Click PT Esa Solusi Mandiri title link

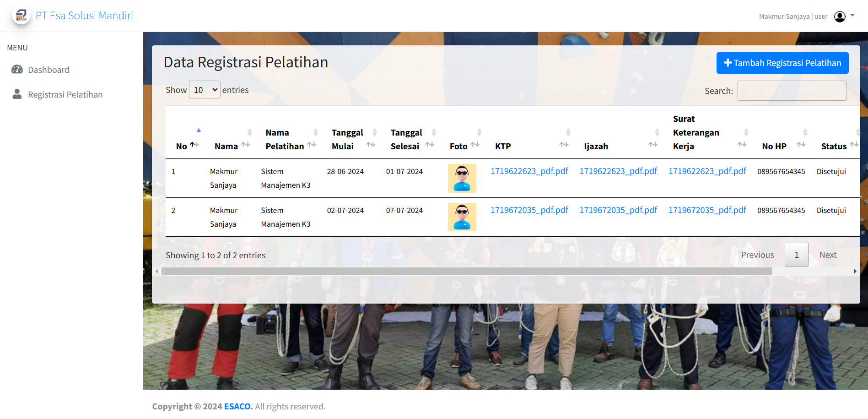84,16
